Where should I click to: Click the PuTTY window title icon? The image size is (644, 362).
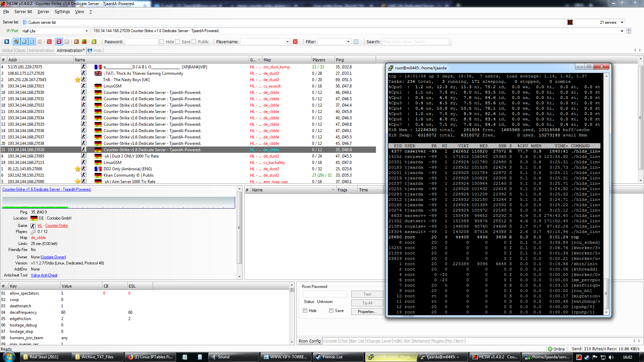tap(391, 68)
